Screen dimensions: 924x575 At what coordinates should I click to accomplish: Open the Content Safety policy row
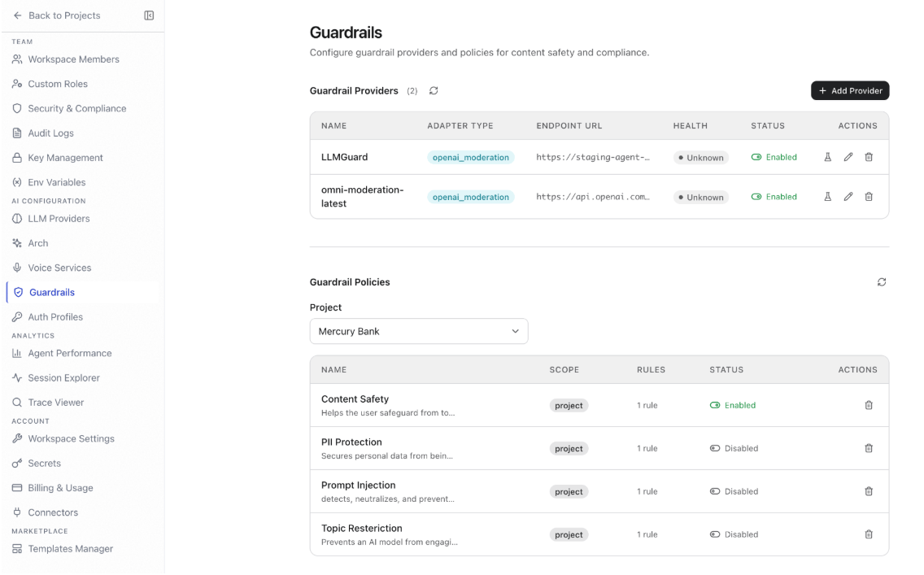pos(599,405)
